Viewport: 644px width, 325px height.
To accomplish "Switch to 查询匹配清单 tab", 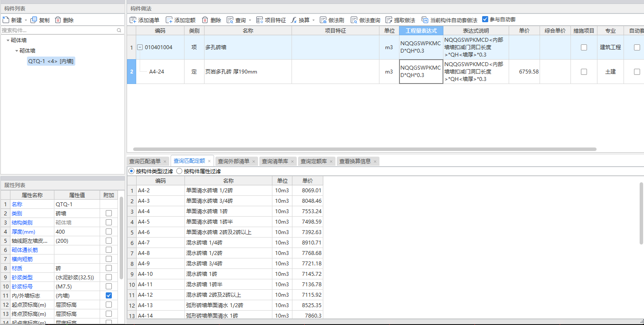I will [145, 161].
